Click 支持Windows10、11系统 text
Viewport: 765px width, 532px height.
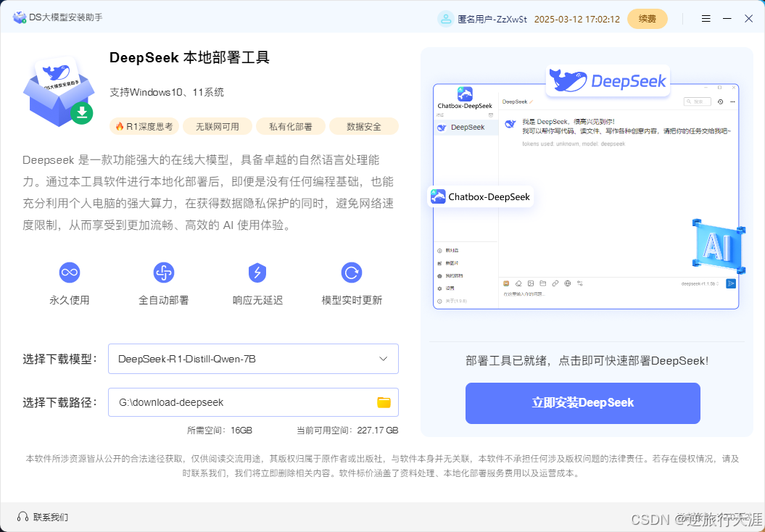click(x=167, y=92)
